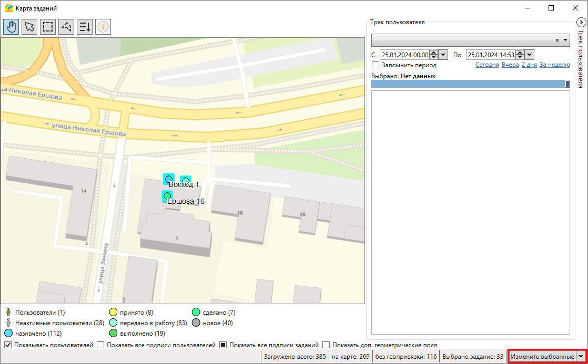Activate the polygon lasso selection tool
588x364 pixels.
click(x=66, y=27)
